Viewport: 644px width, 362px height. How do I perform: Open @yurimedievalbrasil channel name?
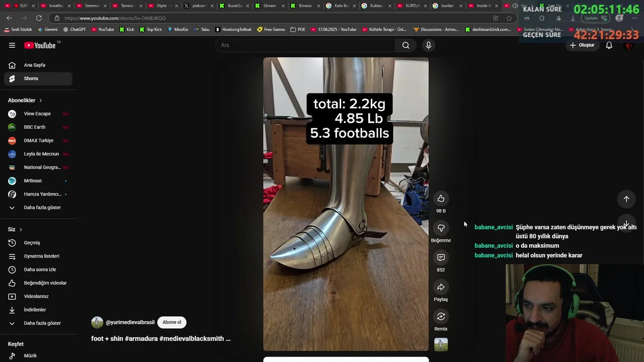130,322
